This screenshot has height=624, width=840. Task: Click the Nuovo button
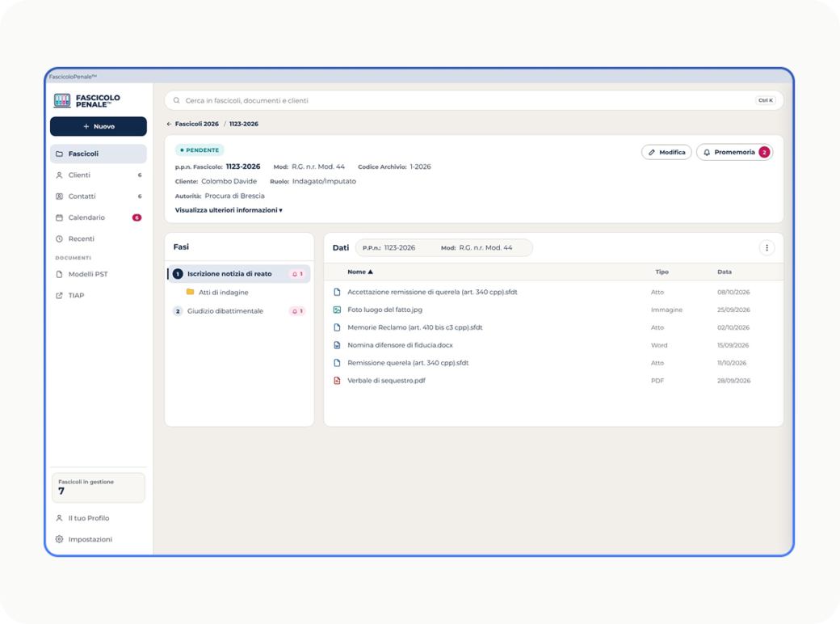(99, 127)
